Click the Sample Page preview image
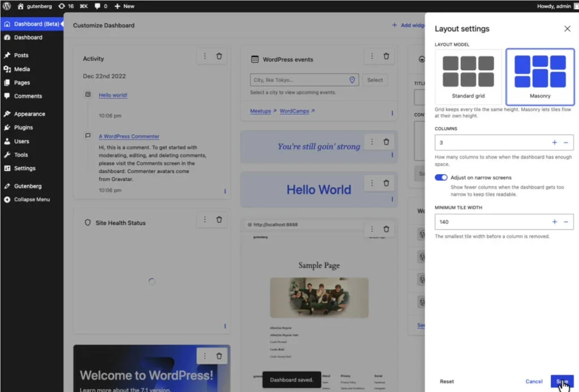Image resolution: width=579 pixels, height=392 pixels. coord(319,298)
